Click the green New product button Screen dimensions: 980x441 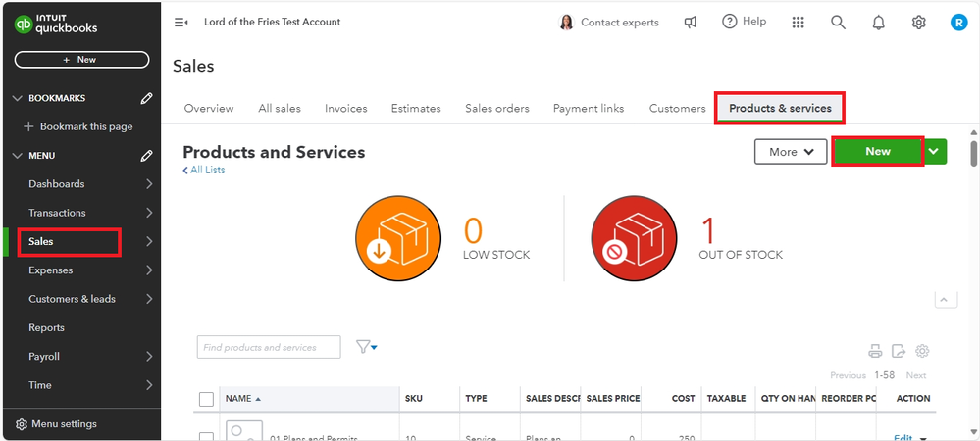tap(878, 152)
